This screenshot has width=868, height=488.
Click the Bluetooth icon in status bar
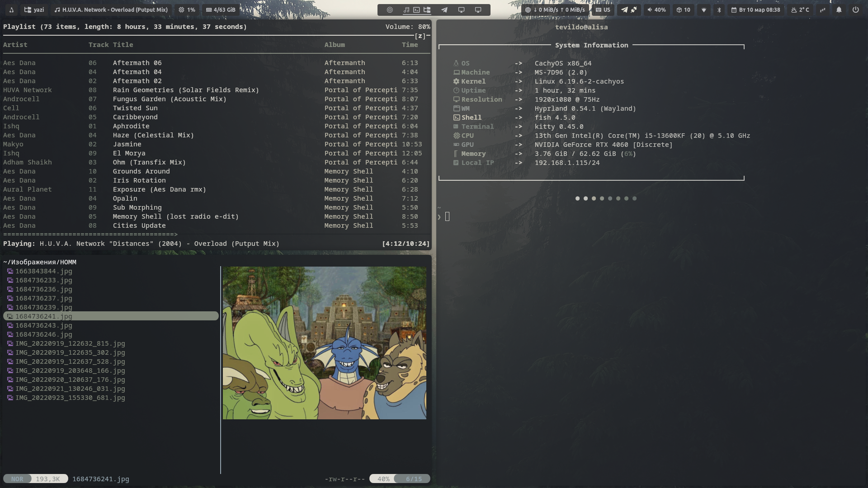719,9
